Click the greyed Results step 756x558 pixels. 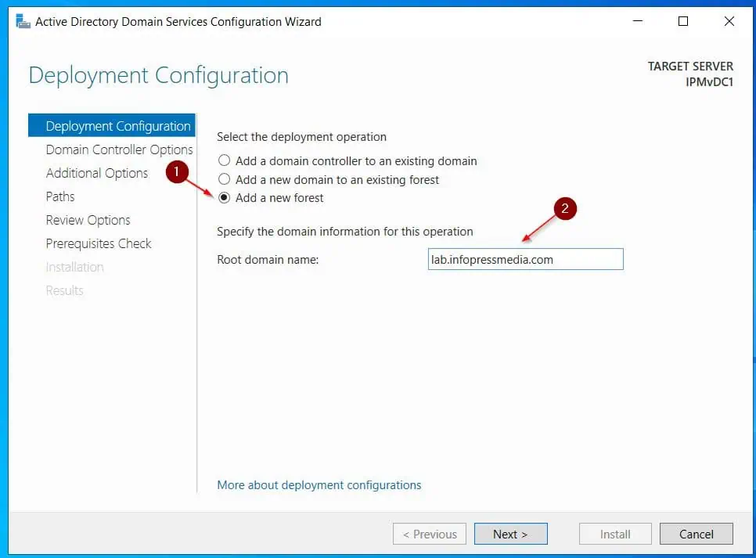pos(65,290)
